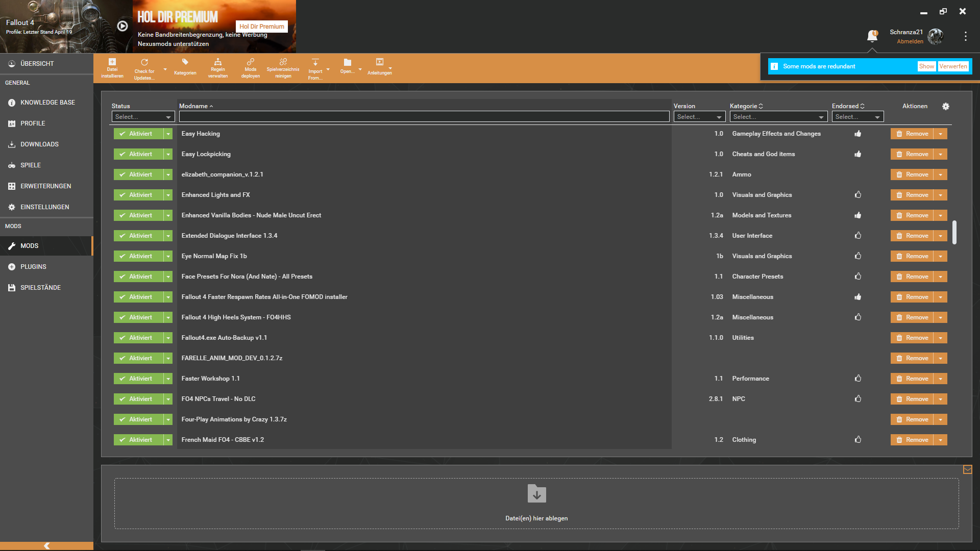The image size is (980, 551).
Task: Toggle Aktiviert for Faster Workshop 1.1
Action: coord(138,379)
